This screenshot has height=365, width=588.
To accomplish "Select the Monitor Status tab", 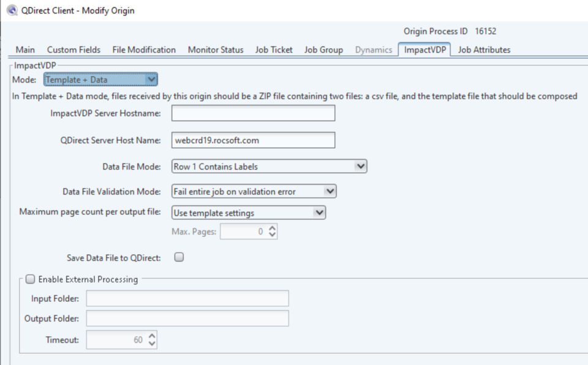I will pyautogui.click(x=215, y=50).
